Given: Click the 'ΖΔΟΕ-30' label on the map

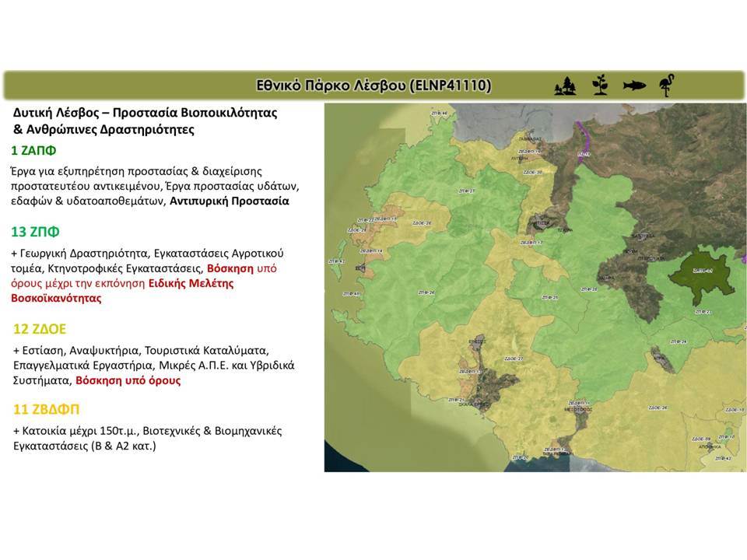Looking at the screenshot, I should (532, 173).
